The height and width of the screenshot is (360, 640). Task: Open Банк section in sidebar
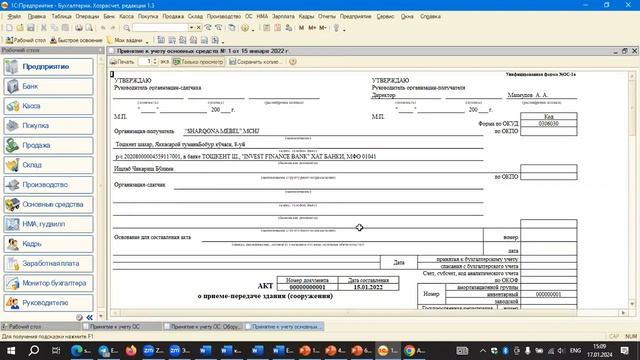point(49,86)
